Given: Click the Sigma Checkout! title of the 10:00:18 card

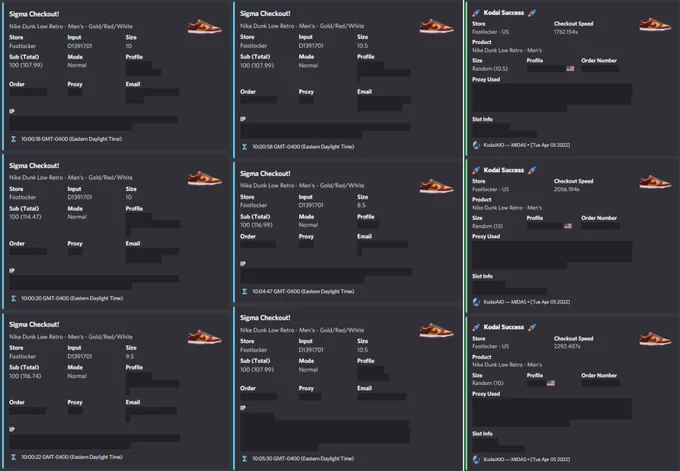Looking at the screenshot, I should tap(34, 14).
